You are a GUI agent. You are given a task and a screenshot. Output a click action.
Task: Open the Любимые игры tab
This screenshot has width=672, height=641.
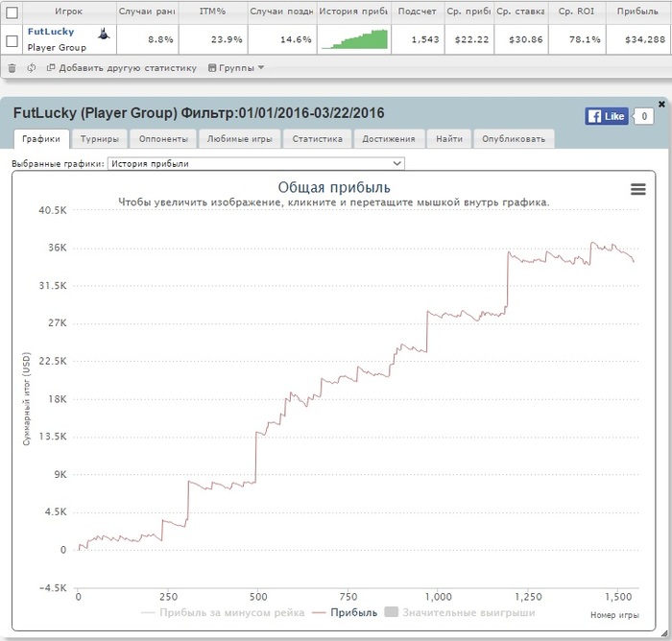(240, 139)
